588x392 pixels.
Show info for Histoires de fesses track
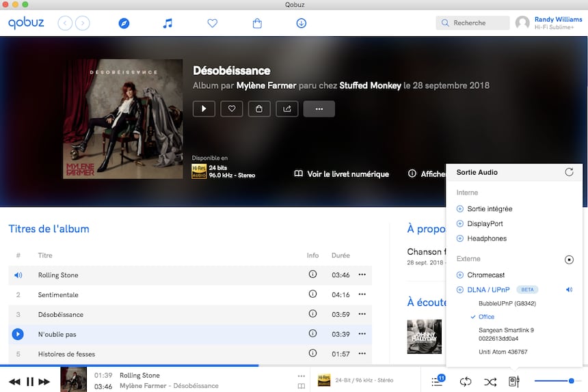point(312,353)
